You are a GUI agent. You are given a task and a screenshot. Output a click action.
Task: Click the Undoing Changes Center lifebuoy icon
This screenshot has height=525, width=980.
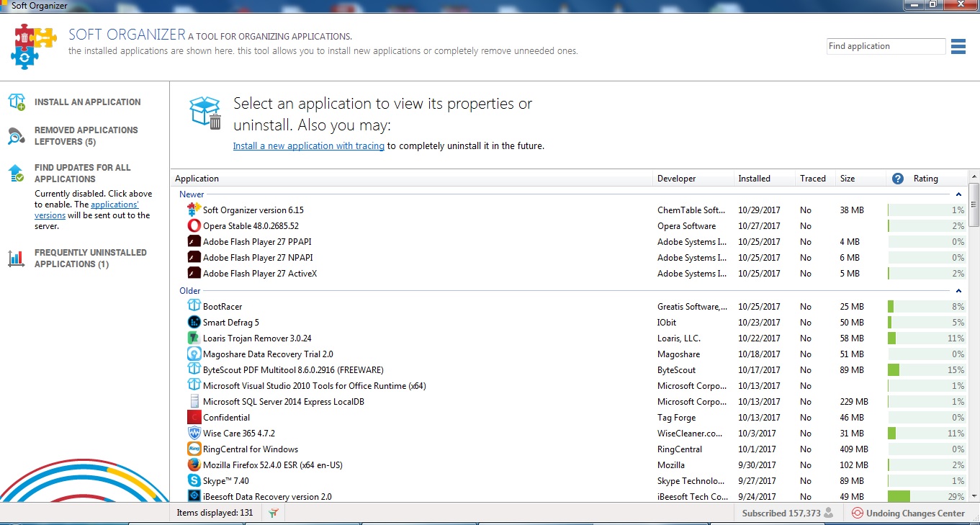tap(857, 513)
